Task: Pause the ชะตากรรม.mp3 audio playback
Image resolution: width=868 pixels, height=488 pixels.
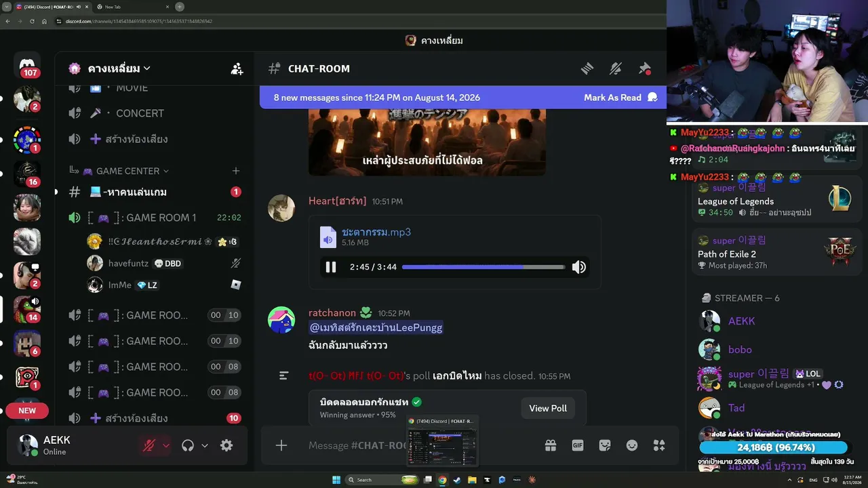Action: [x=331, y=267]
